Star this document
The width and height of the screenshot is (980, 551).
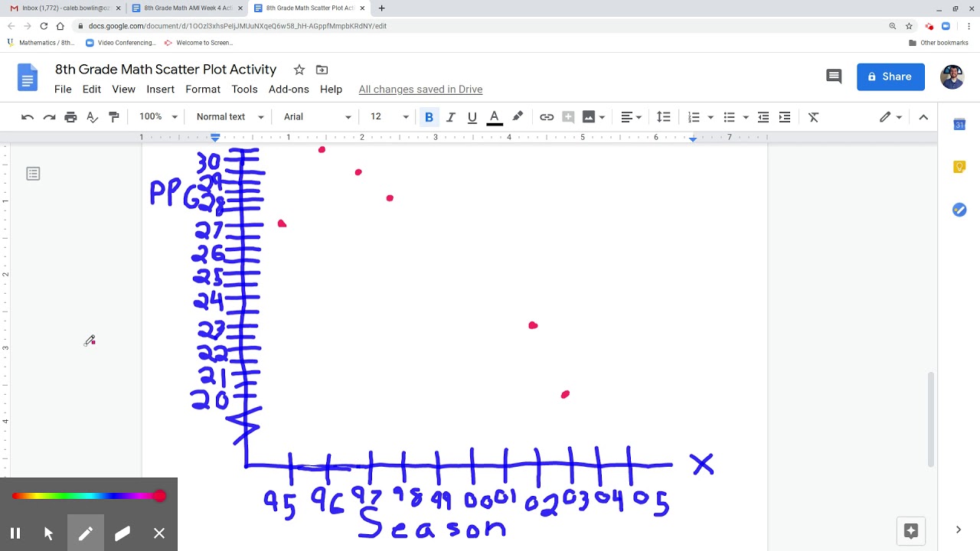click(x=299, y=70)
